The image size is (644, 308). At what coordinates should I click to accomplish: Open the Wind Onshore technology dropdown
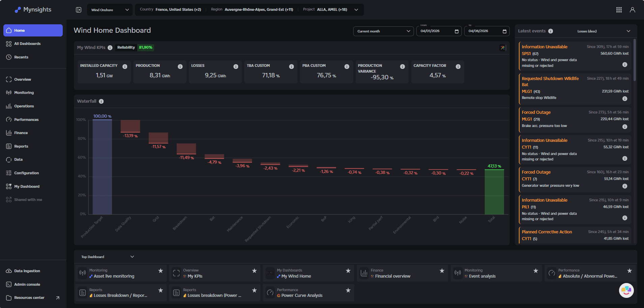pyautogui.click(x=110, y=10)
